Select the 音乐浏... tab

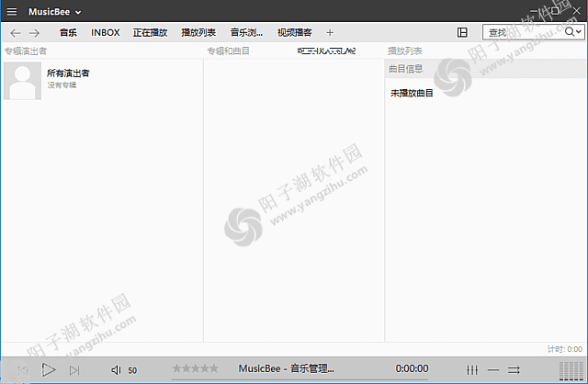246,33
